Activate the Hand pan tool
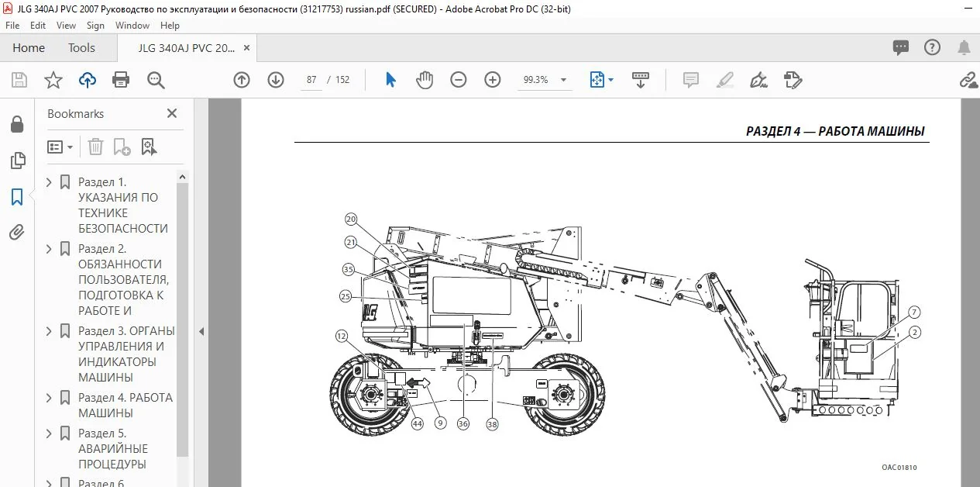Image resolution: width=980 pixels, height=487 pixels. [x=425, y=80]
